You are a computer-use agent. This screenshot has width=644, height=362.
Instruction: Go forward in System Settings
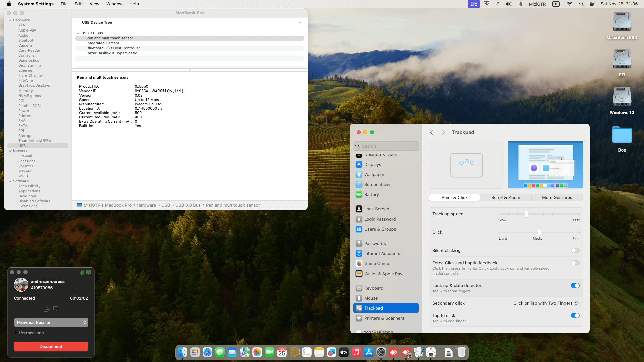click(x=443, y=132)
